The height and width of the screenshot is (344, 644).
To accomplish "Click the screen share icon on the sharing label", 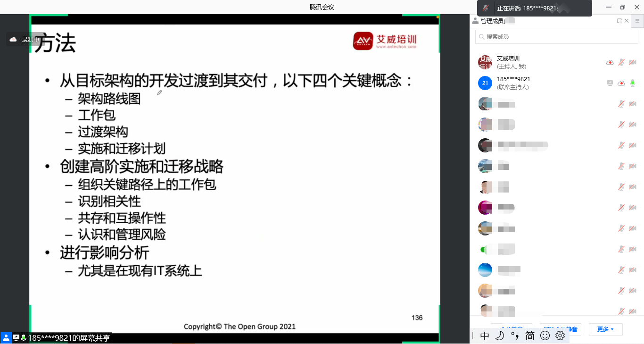I will coord(16,338).
